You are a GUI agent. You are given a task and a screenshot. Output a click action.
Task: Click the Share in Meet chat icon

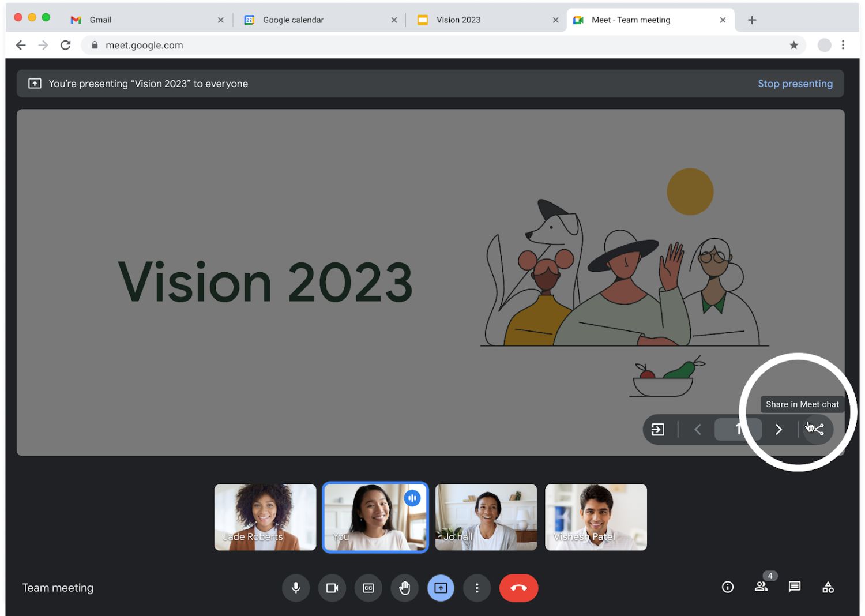pos(817,429)
